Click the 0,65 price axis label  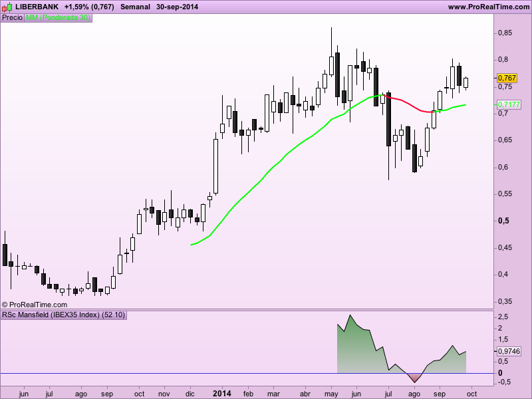505,140
